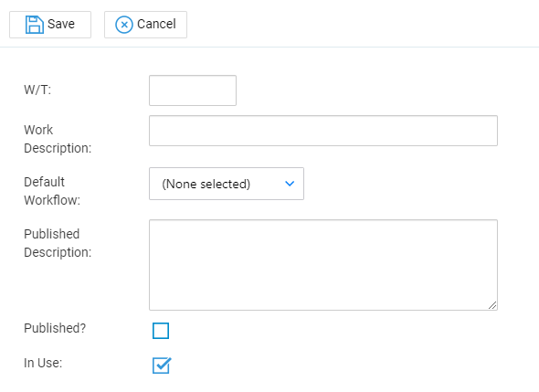Focus the W/T input box

tap(193, 90)
